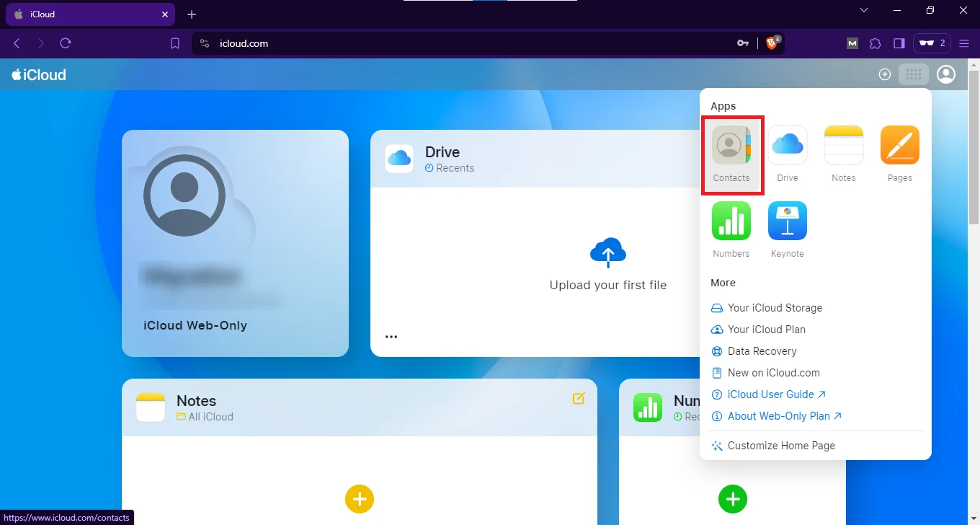The height and width of the screenshot is (525, 980).
Task: Click the browser forward arrow
Action: coord(41,43)
